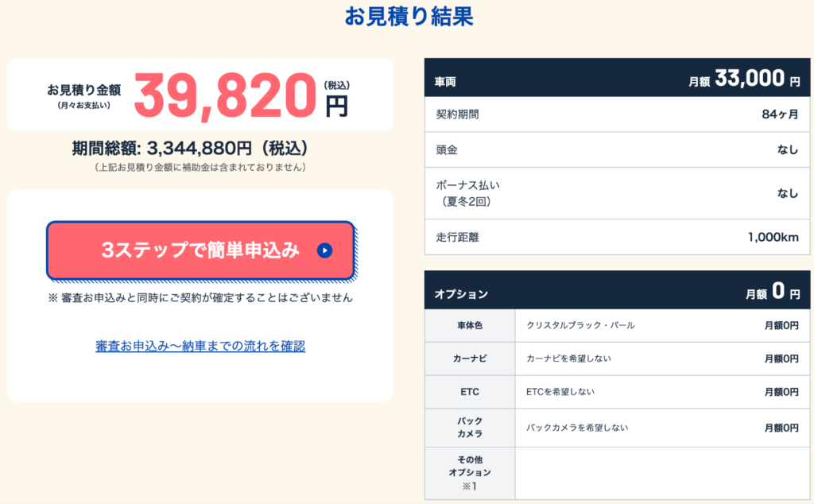This screenshot has width=814, height=504.
Task: Click the 車両 section header
Action: pyautogui.click(x=446, y=81)
